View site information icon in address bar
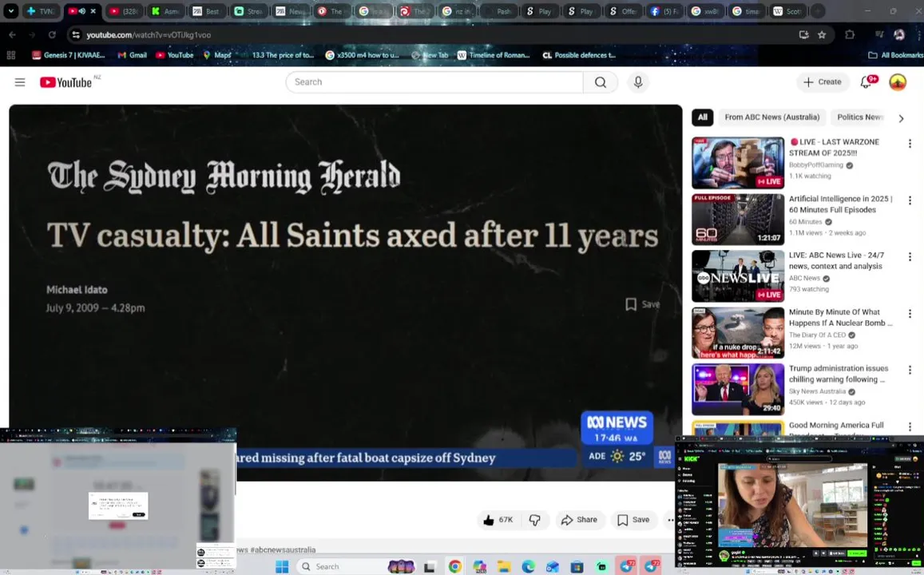 [x=76, y=35]
